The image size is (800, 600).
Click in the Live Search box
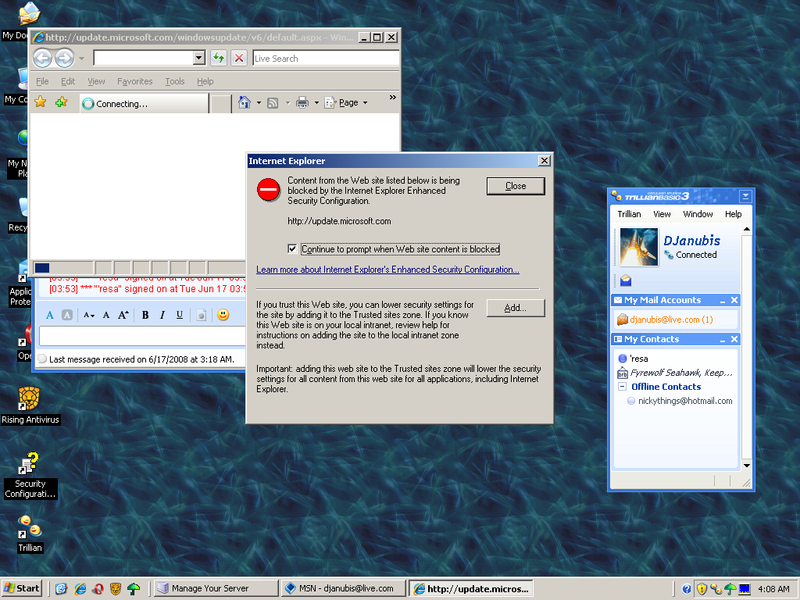(326, 58)
